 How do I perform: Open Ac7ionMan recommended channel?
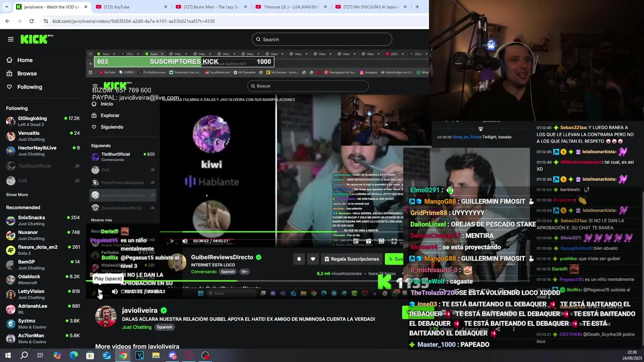pyautogui.click(x=43, y=338)
